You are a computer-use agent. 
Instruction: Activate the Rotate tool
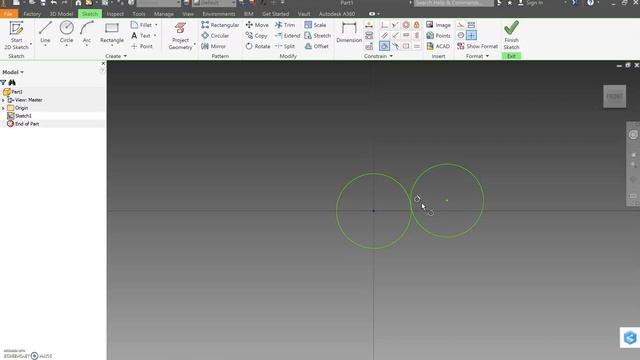point(258,46)
